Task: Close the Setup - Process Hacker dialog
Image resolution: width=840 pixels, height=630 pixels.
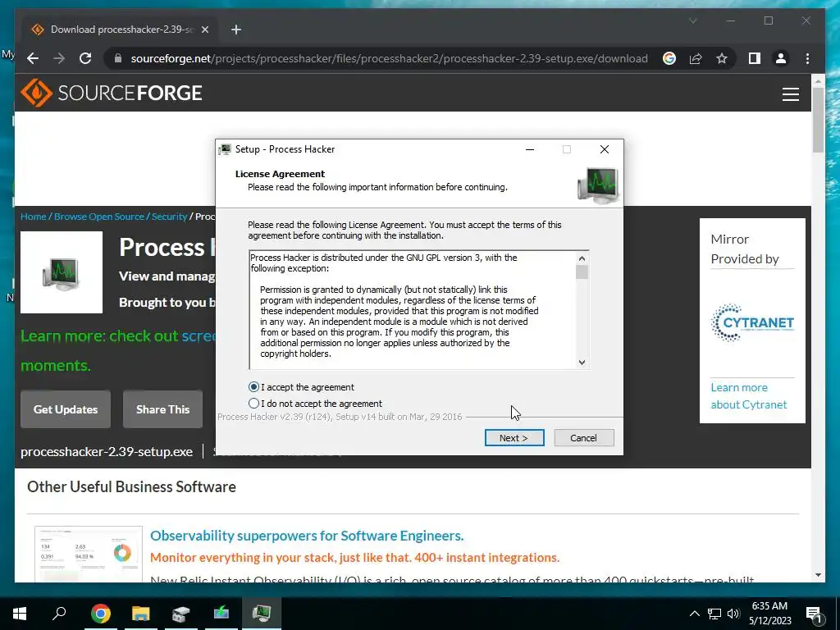Action: pos(605,149)
